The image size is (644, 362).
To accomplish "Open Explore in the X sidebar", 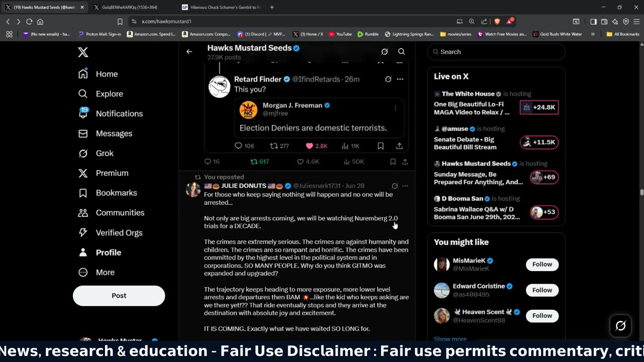I will (101, 94).
